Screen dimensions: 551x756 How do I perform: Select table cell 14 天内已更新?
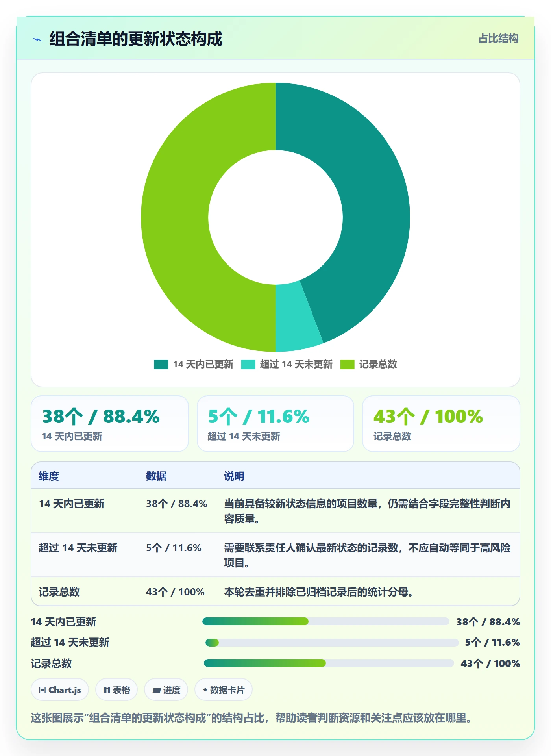click(72, 504)
